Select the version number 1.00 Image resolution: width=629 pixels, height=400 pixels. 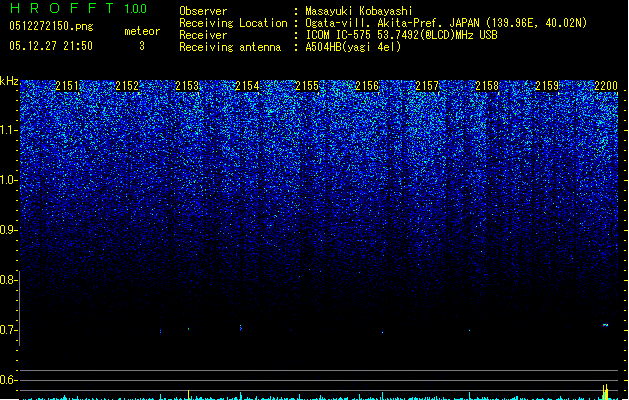point(135,8)
